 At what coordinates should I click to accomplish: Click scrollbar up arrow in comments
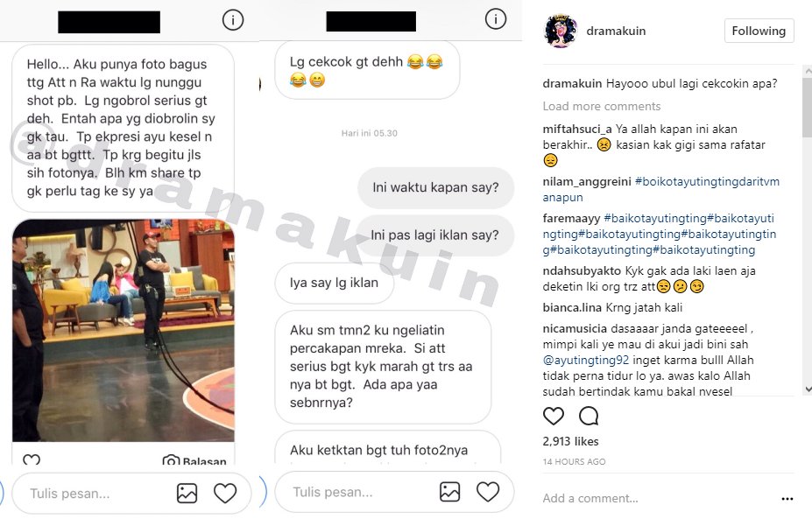click(808, 71)
